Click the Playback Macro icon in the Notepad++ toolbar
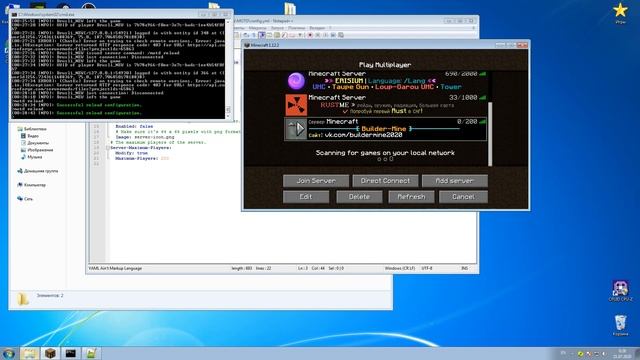Viewport: 640px width, 360px height. pos(325,35)
